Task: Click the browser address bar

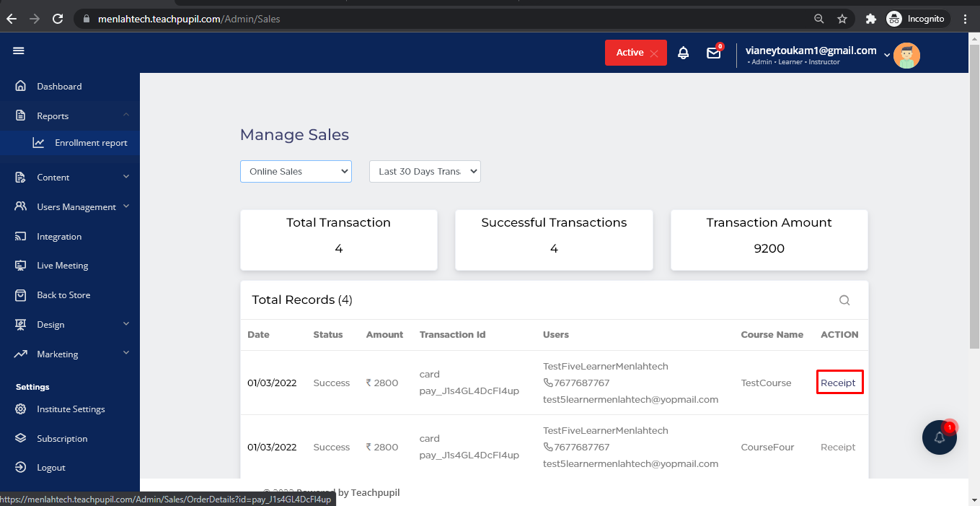Action: pos(433,19)
